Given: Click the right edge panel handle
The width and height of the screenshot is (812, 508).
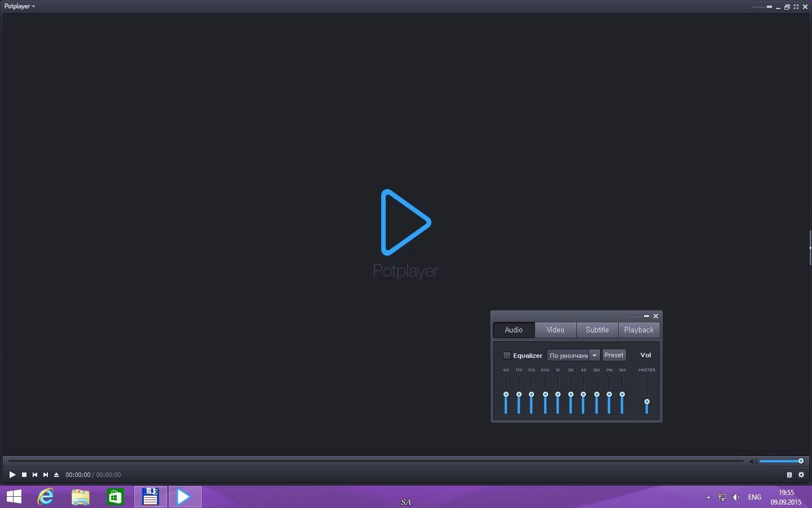Looking at the screenshot, I should pos(810,247).
